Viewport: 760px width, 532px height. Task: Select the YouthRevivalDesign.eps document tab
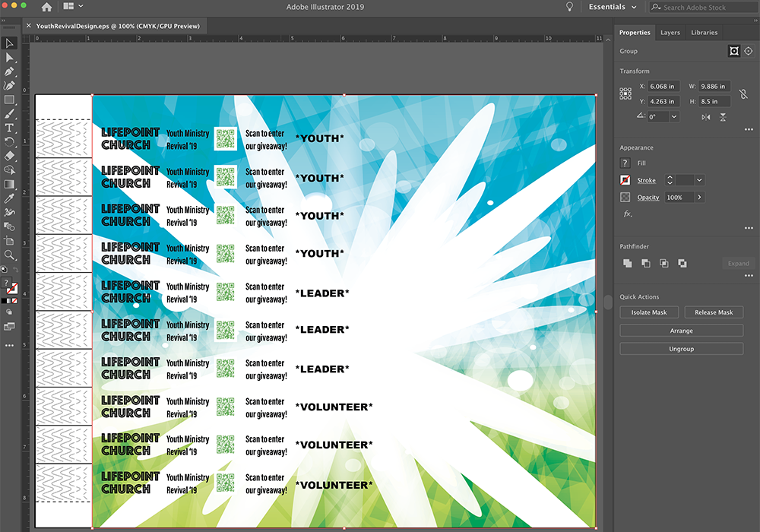[118, 26]
